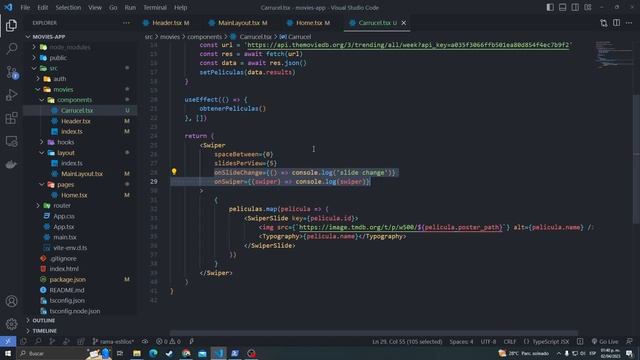
Task: Click CRLF end of line setting
Action: click(510, 341)
